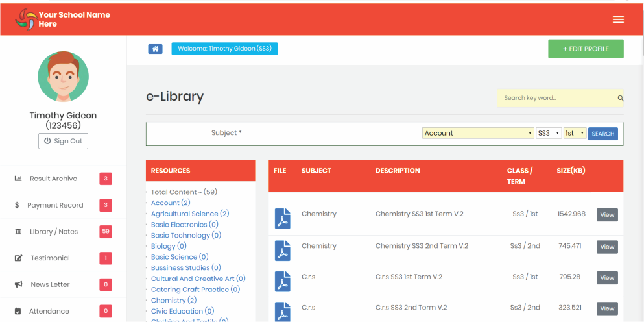644x322 pixels.
Task: Click the search magnifier icon
Action: pos(620,99)
